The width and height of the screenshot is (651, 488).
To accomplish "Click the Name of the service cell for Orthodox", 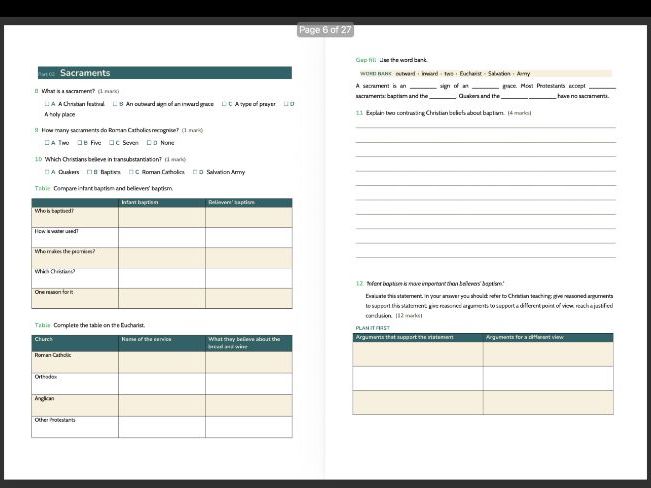I will pyautogui.click(x=162, y=384).
